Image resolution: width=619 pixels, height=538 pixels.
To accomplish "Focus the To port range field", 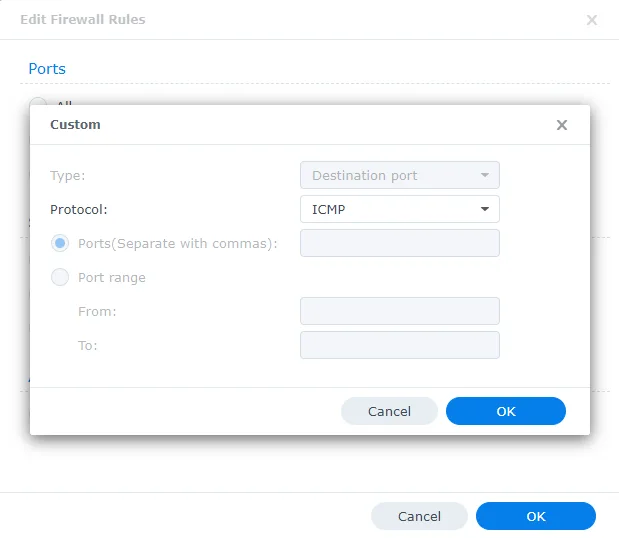I will [x=400, y=345].
